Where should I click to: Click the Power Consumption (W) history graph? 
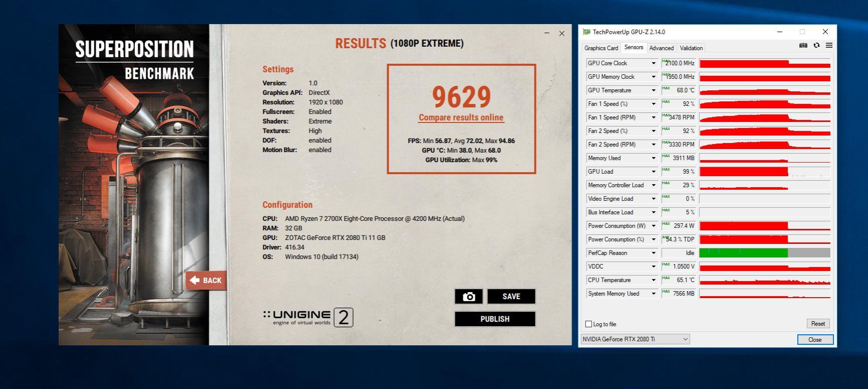(765, 226)
